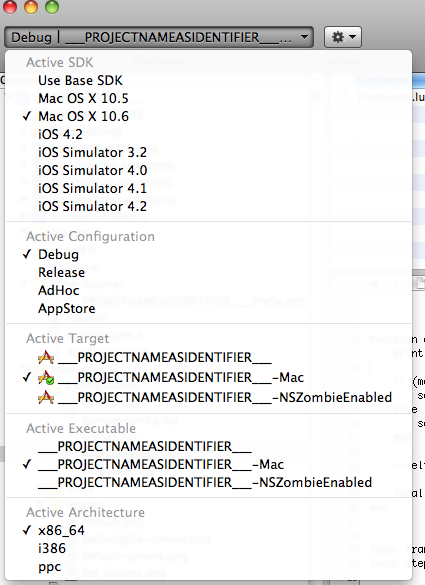Screen dimensions: 425x585
Task: Click the target icon beside ___PROJECTNAMEASIDENTIFIER___
Action: 46,357
